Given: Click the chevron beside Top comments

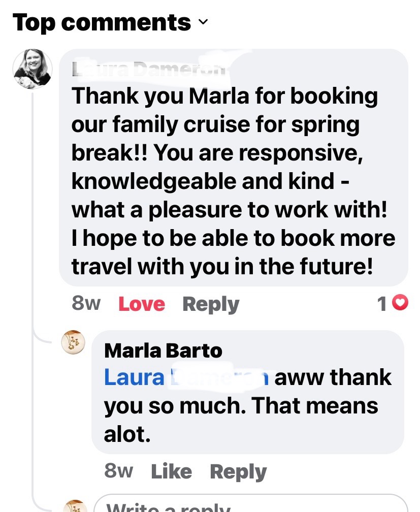Looking at the screenshot, I should (203, 22).
